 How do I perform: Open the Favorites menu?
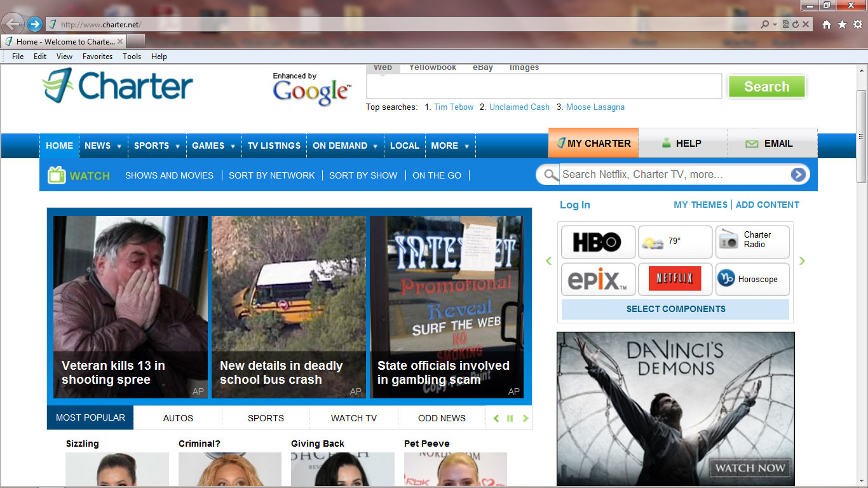(97, 57)
